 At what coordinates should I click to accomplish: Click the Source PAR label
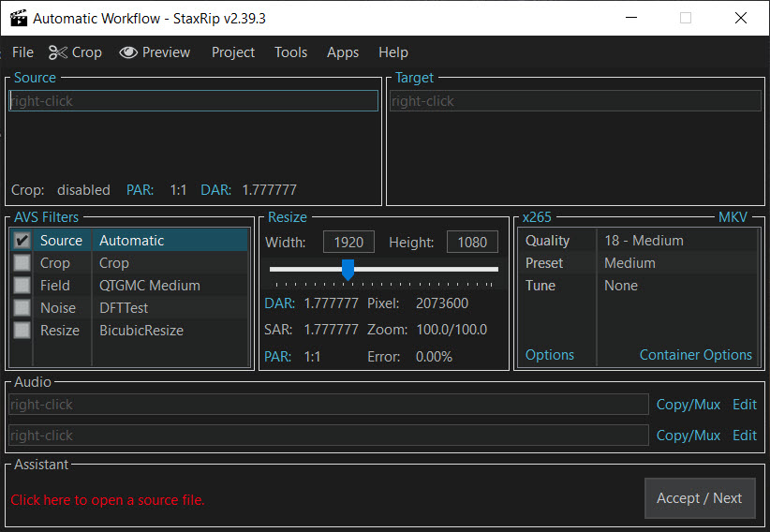(x=140, y=189)
